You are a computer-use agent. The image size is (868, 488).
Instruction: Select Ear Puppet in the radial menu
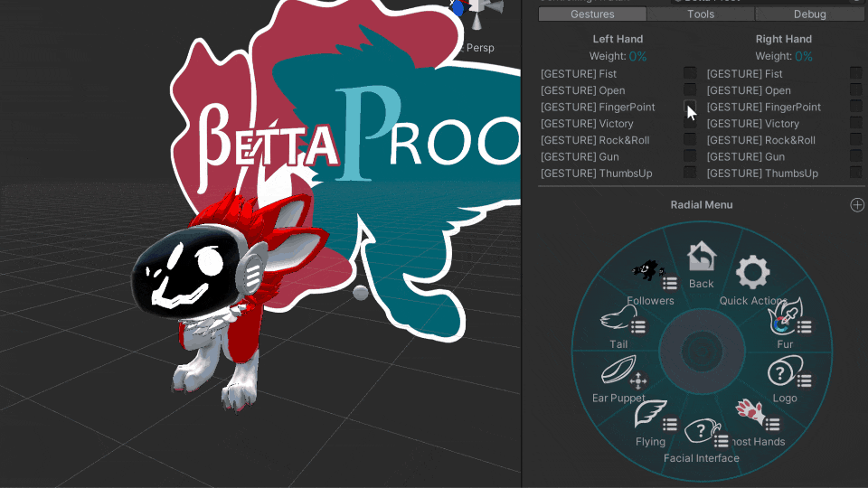[620, 380]
